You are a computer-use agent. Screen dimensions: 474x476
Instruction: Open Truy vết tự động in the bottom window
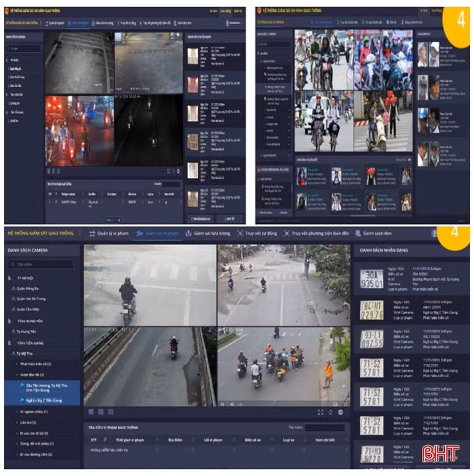pyautogui.click(x=257, y=233)
